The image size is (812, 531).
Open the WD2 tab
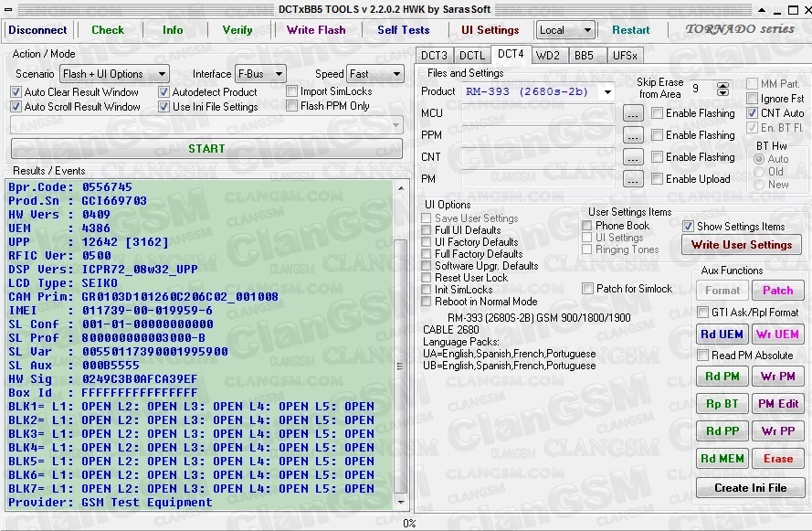point(548,56)
